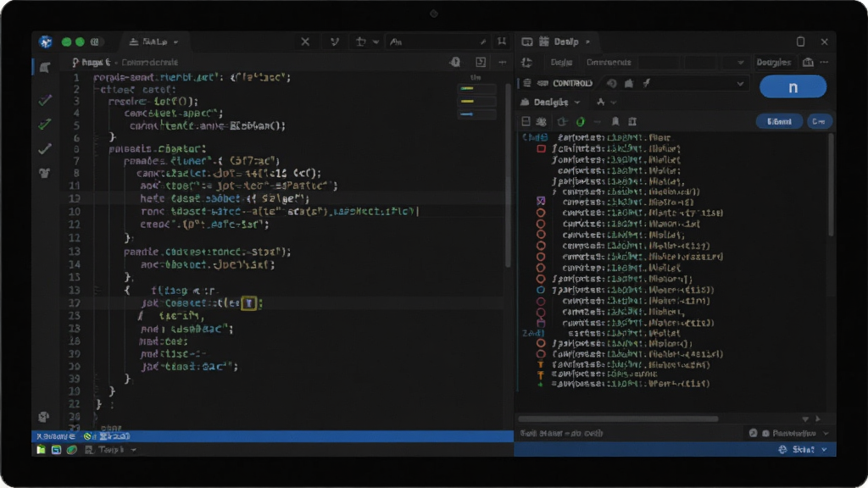868x488 pixels.
Task: Click the large blue 'n' button
Action: click(x=793, y=87)
